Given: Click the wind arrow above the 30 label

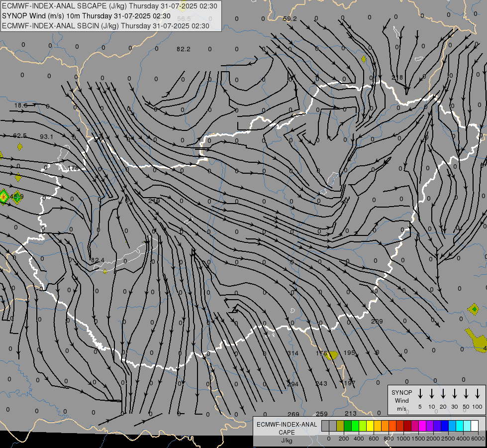Looking at the screenshot, I should click(455, 394).
